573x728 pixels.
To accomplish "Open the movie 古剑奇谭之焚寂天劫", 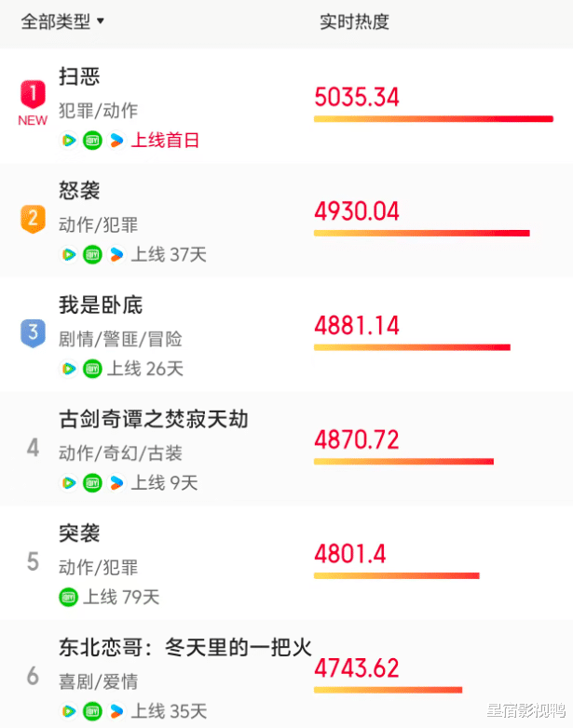I will pos(154,420).
